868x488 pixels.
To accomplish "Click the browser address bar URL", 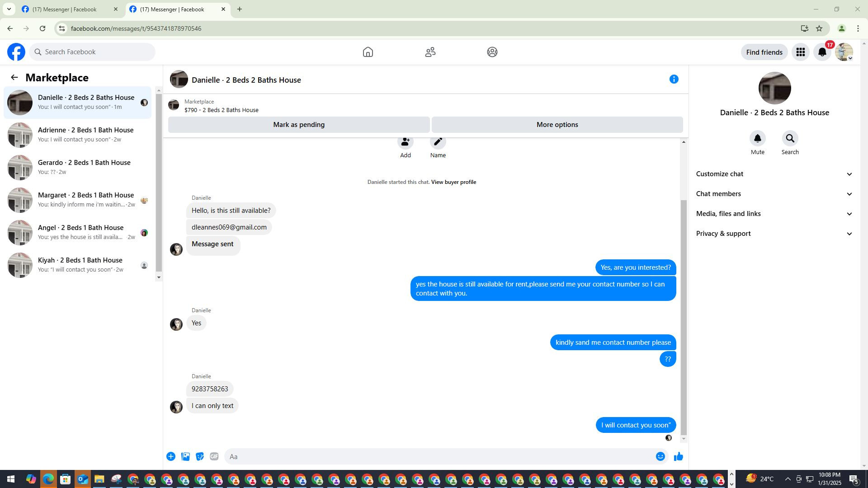I will [x=136, y=29].
